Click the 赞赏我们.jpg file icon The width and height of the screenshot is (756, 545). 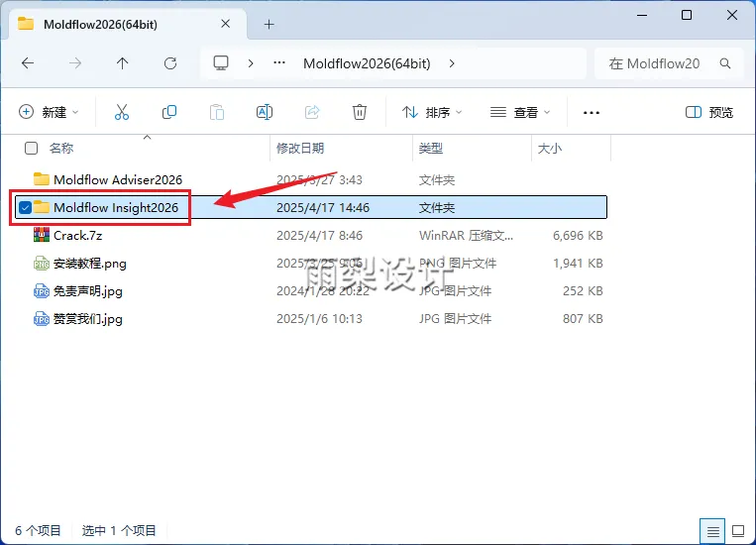pyautogui.click(x=42, y=319)
